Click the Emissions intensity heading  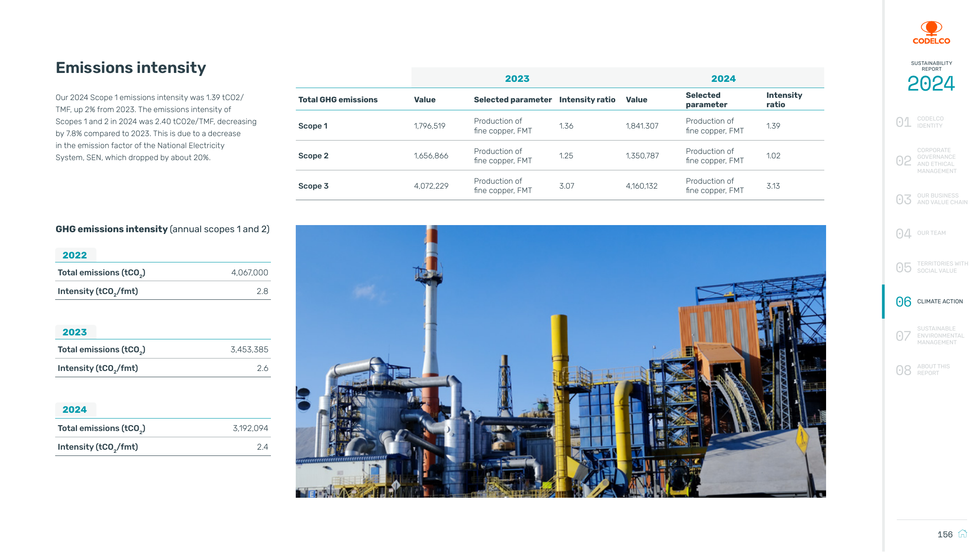click(131, 68)
